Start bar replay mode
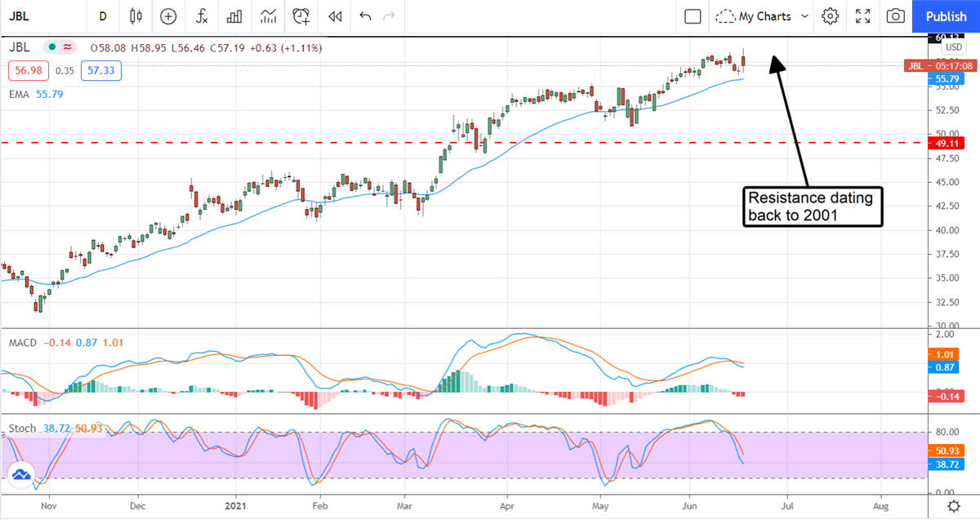980x520 pixels. click(x=334, y=16)
